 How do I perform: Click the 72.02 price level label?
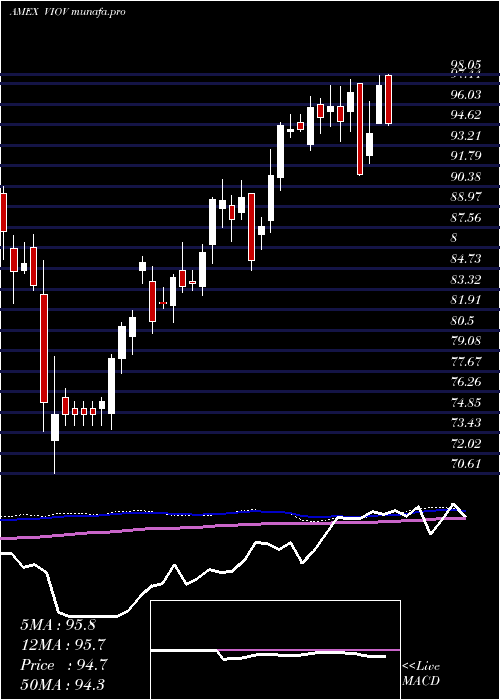click(466, 444)
